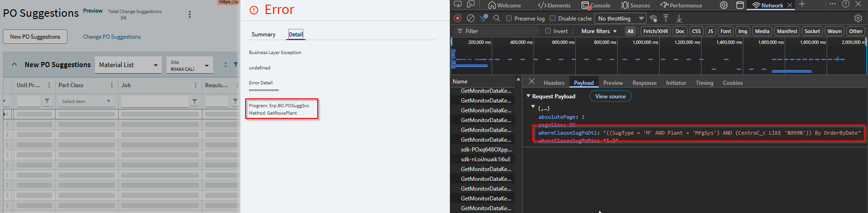This screenshot has height=213, width=868.
Task: Open the Part Class Select item dropdown
Action: [x=86, y=101]
